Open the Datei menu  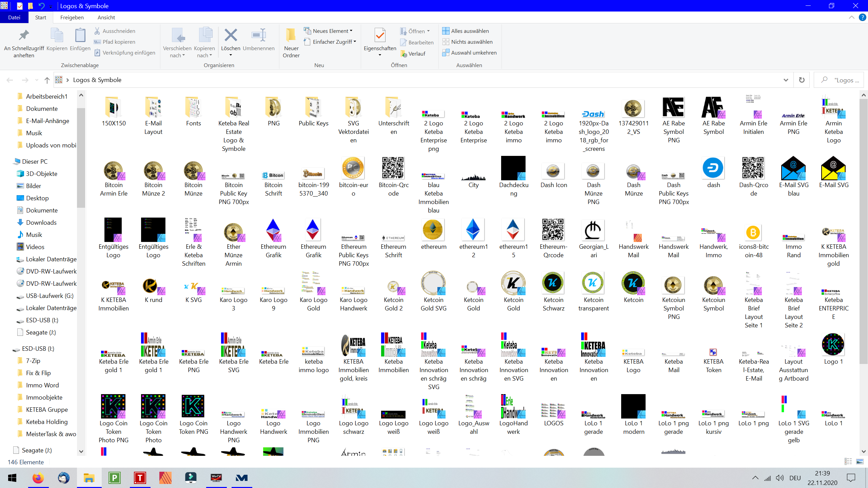pos(14,17)
